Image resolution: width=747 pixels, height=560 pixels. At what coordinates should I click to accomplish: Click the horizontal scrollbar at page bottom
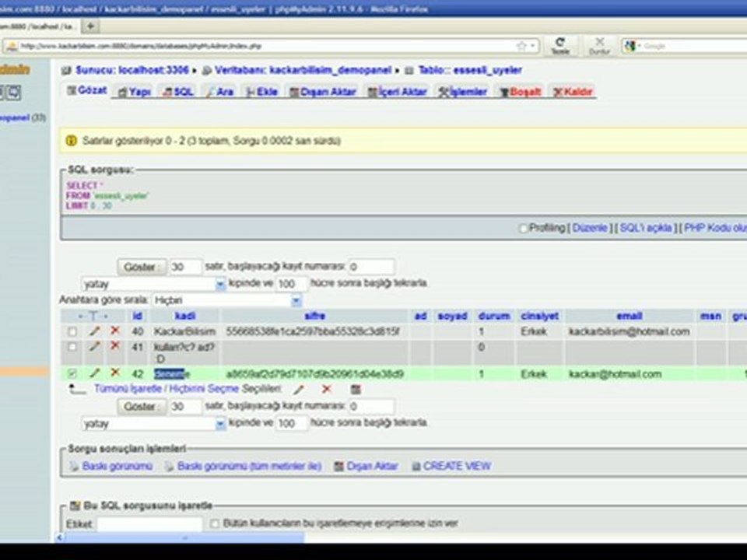pos(185,538)
